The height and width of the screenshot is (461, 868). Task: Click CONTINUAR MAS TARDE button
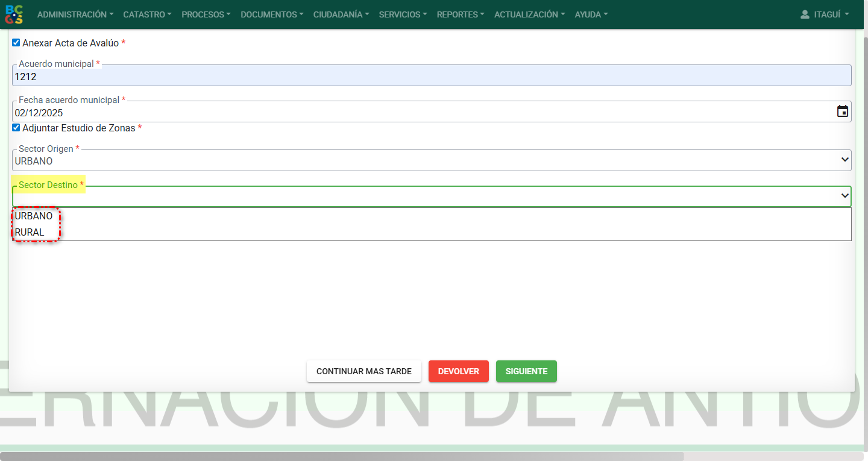point(363,371)
